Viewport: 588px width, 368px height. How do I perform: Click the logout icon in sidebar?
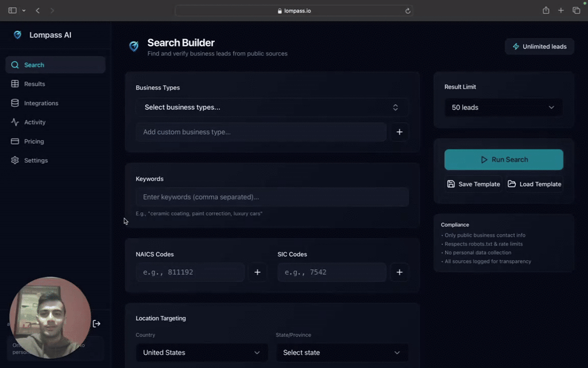coord(96,324)
